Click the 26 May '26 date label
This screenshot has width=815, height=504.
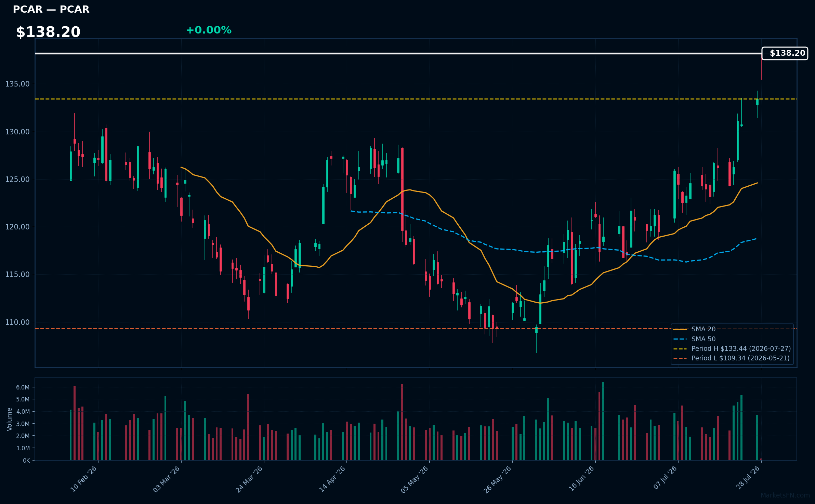tap(497, 479)
